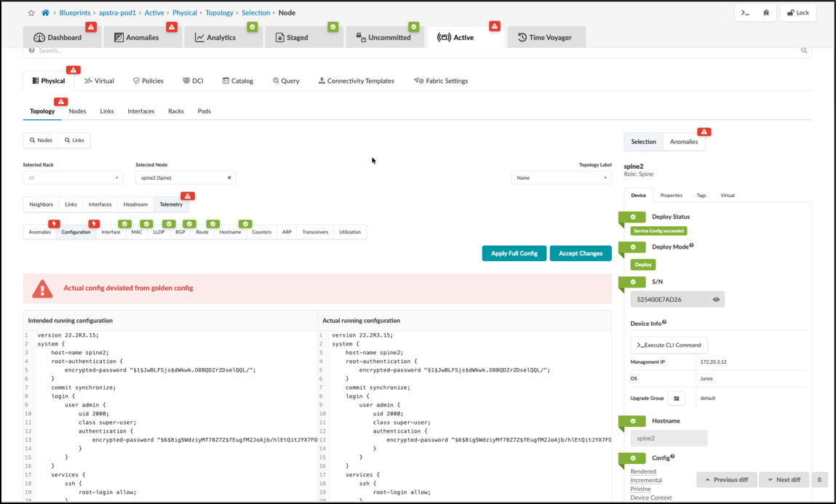Open the Tags tab in device panel
The width and height of the screenshot is (836, 504).
pyautogui.click(x=701, y=196)
